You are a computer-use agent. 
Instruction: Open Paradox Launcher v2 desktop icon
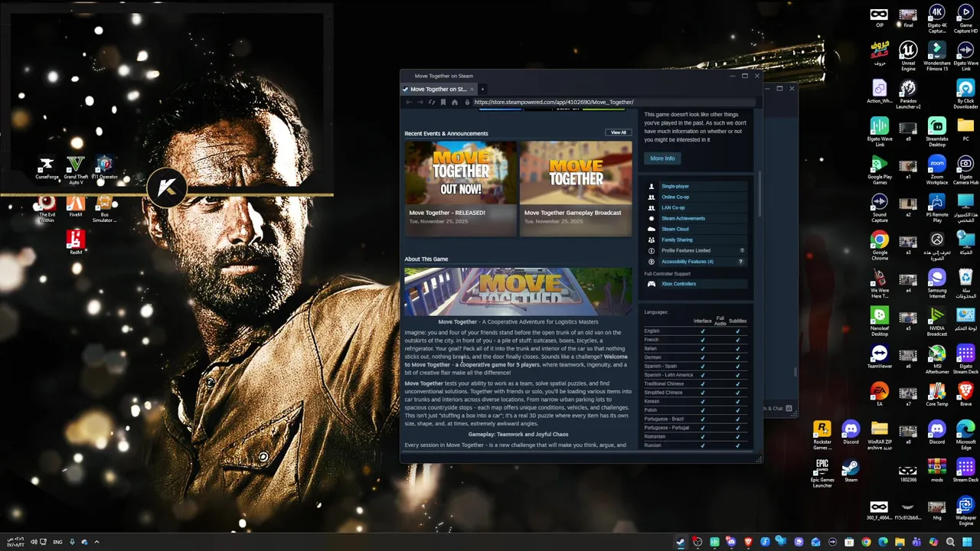(x=908, y=94)
